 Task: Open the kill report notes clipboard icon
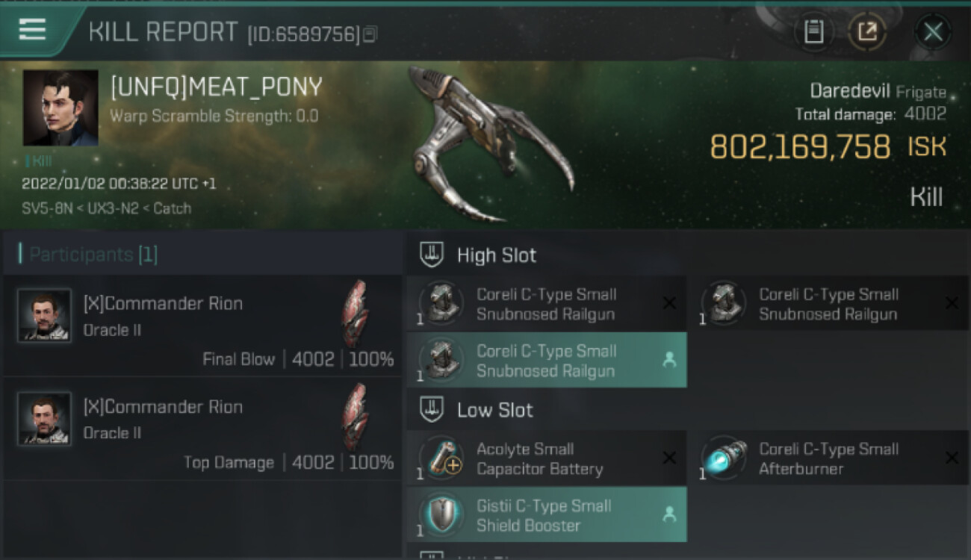[813, 31]
